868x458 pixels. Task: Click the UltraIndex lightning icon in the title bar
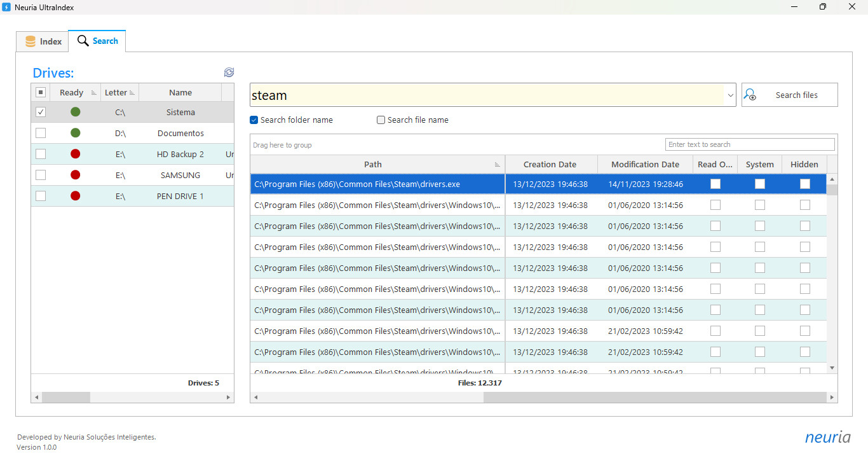click(7, 7)
